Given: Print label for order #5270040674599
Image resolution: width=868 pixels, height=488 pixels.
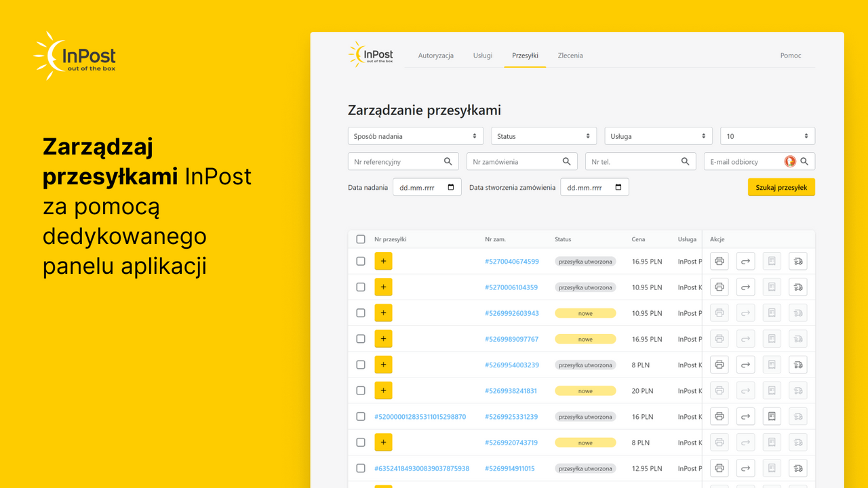Looking at the screenshot, I should [719, 261].
